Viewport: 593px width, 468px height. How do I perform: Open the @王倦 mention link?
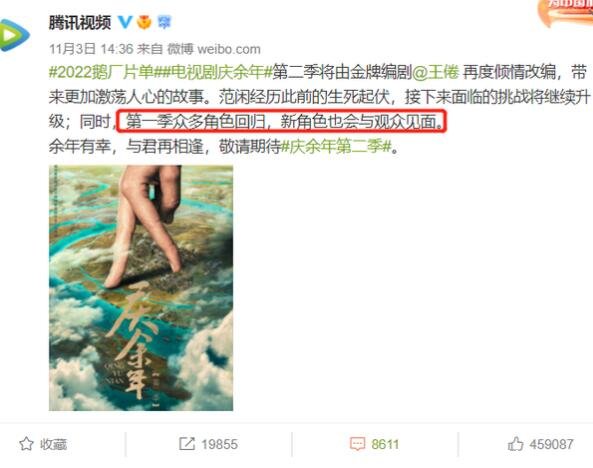click(x=435, y=72)
